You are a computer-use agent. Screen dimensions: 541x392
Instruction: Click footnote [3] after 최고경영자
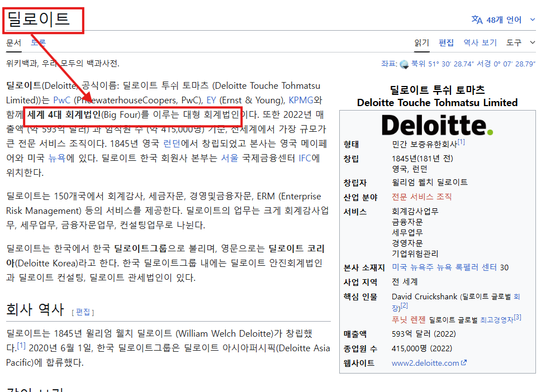(517, 317)
